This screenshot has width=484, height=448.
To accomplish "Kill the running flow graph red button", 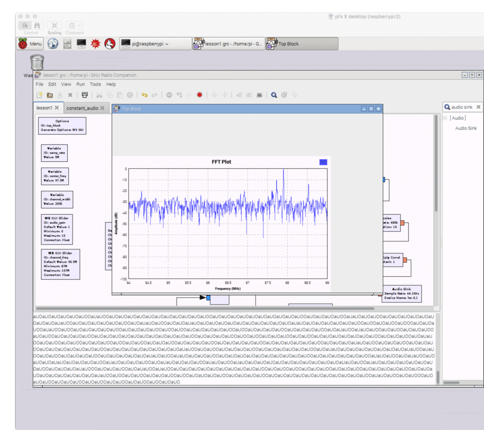I will click(200, 95).
